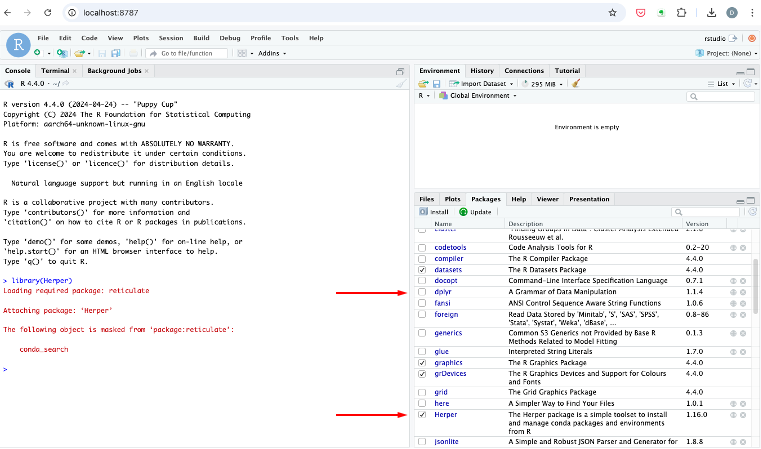This screenshot has width=761, height=449.
Task: Check the glue package checkbox
Action: [x=422, y=351]
